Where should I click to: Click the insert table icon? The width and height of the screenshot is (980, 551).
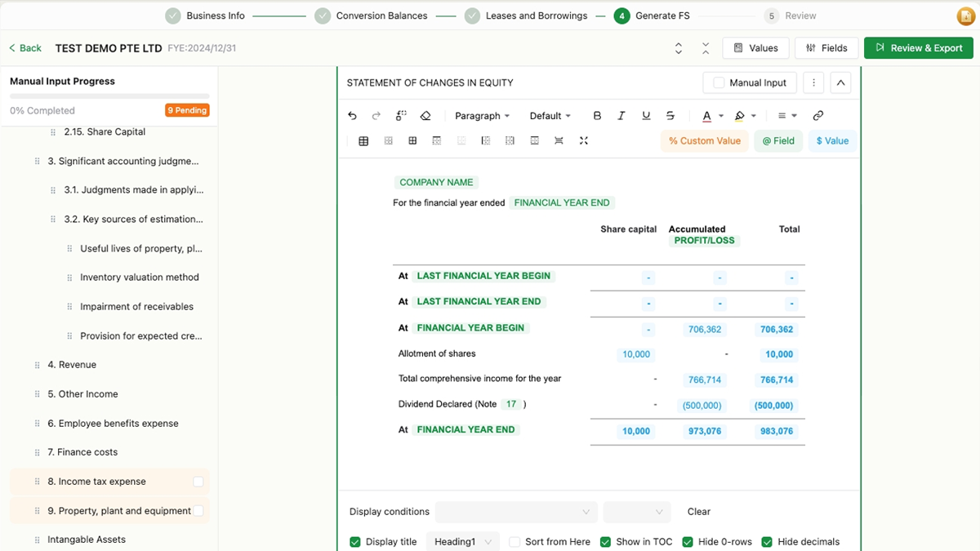tap(363, 140)
